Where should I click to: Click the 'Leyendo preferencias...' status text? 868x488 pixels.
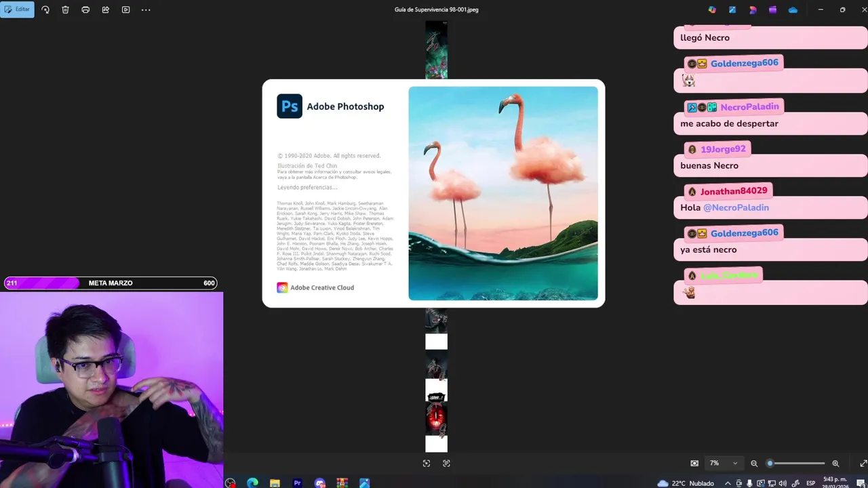tap(307, 188)
